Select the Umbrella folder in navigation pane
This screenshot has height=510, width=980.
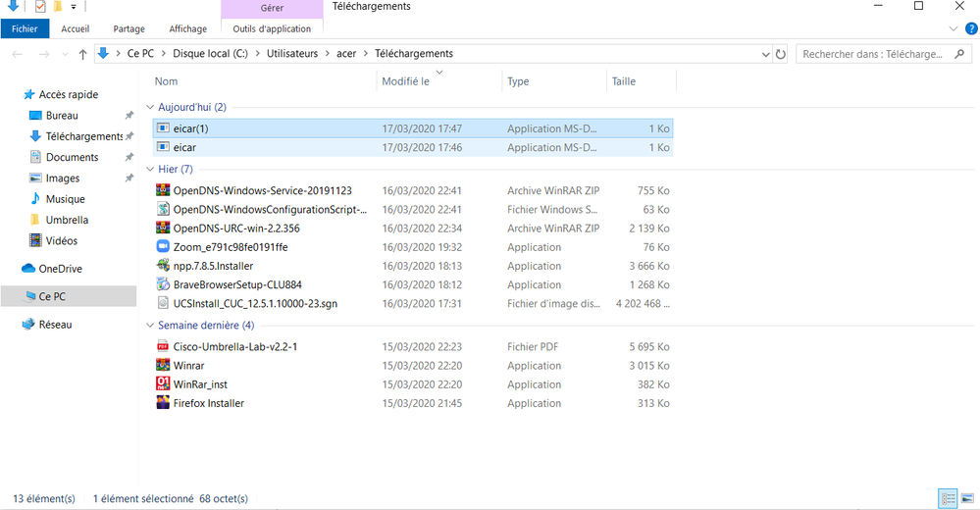click(67, 220)
